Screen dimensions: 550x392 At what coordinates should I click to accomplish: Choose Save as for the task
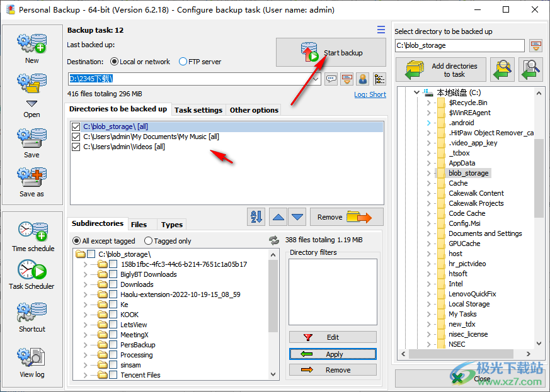point(32,182)
